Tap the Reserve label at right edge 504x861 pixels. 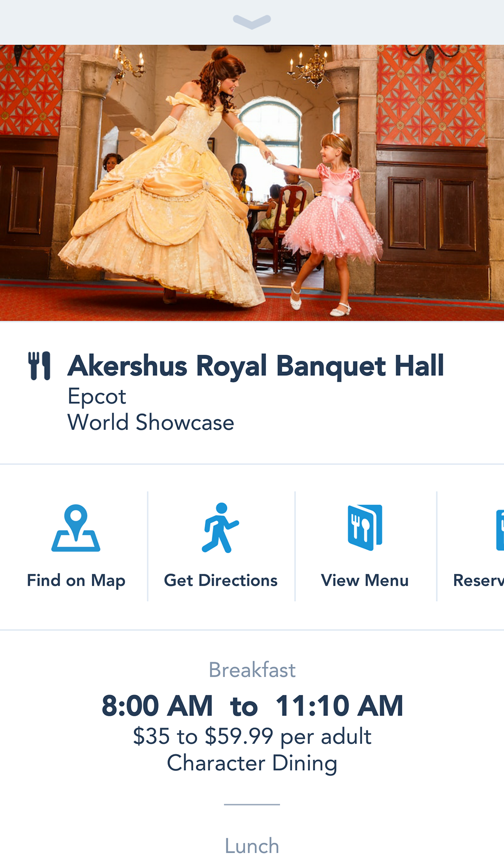pos(479,581)
